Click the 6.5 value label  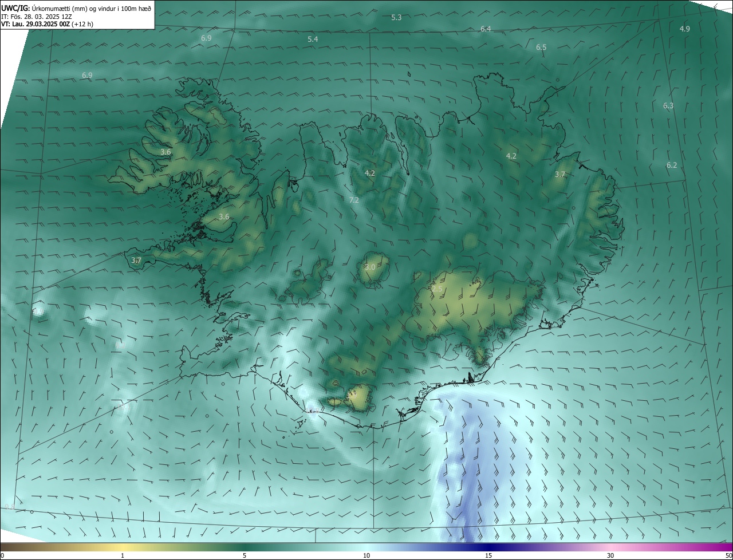(x=541, y=47)
